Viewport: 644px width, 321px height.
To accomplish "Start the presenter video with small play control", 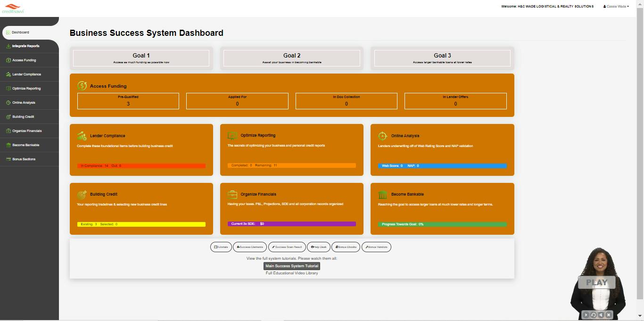I will click(x=586, y=315).
